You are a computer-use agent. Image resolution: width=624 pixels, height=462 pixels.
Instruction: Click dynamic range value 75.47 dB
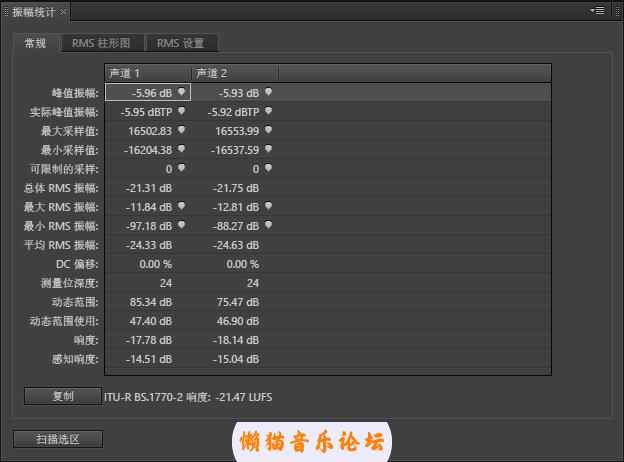[x=238, y=302]
